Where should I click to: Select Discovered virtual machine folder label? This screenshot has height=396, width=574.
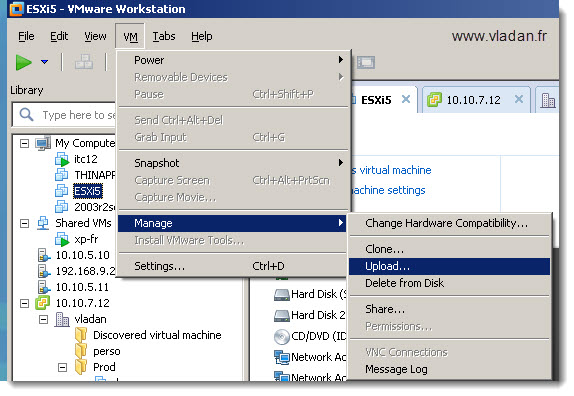[157, 335]
